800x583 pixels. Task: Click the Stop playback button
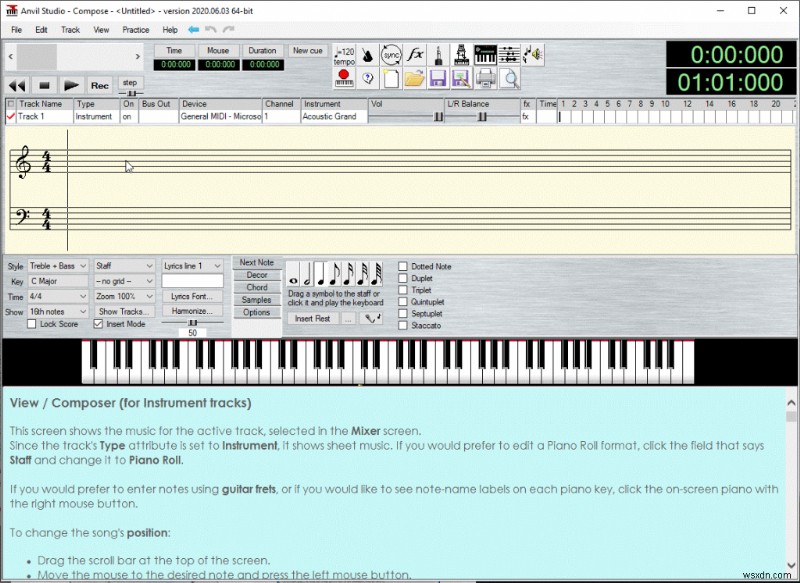[44, 85]
